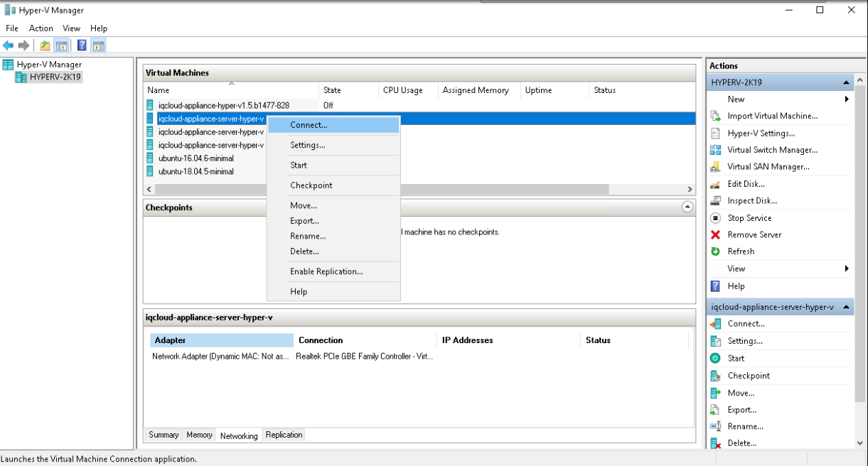Expand the View submenu arrow in Actions
Viewport: 868px width, 466px height.
tap(847, 269)
